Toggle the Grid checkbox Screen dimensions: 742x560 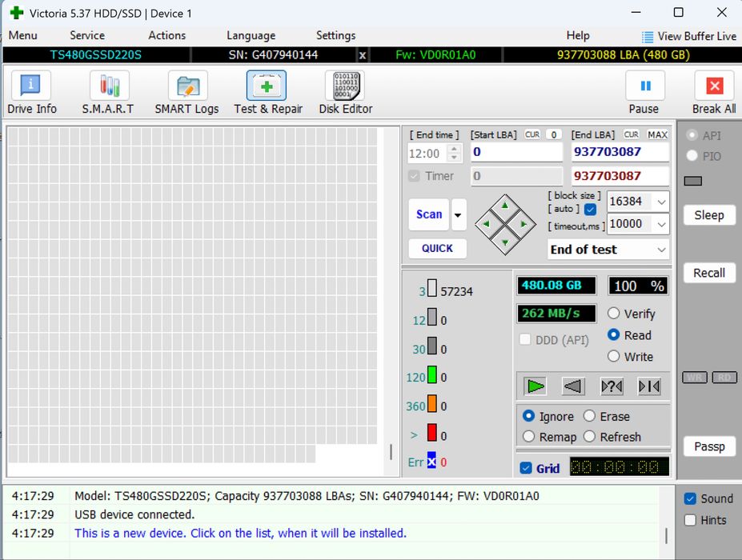[x=526, y=468]
